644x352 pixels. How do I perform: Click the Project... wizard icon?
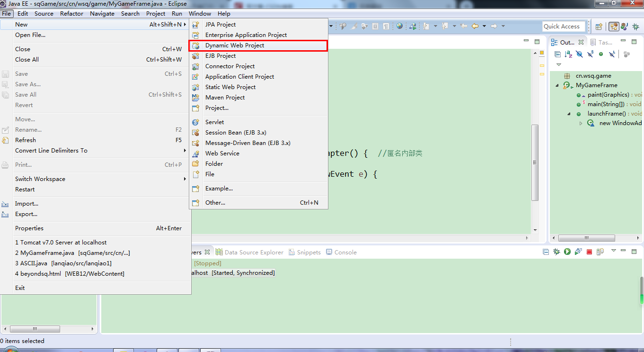pyautogui.click(x=196, y=108)
